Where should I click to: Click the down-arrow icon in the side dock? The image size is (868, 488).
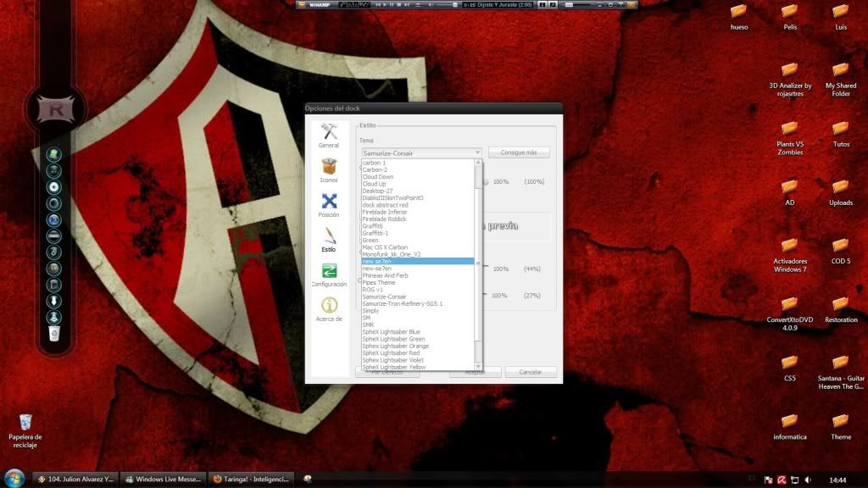point(53,301)
